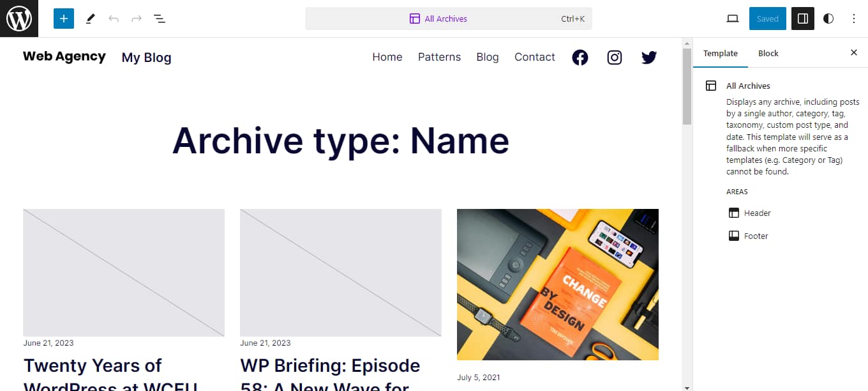Open the document List View
Viewport: 868px width, 391px height.
click(x=159, y=19)
